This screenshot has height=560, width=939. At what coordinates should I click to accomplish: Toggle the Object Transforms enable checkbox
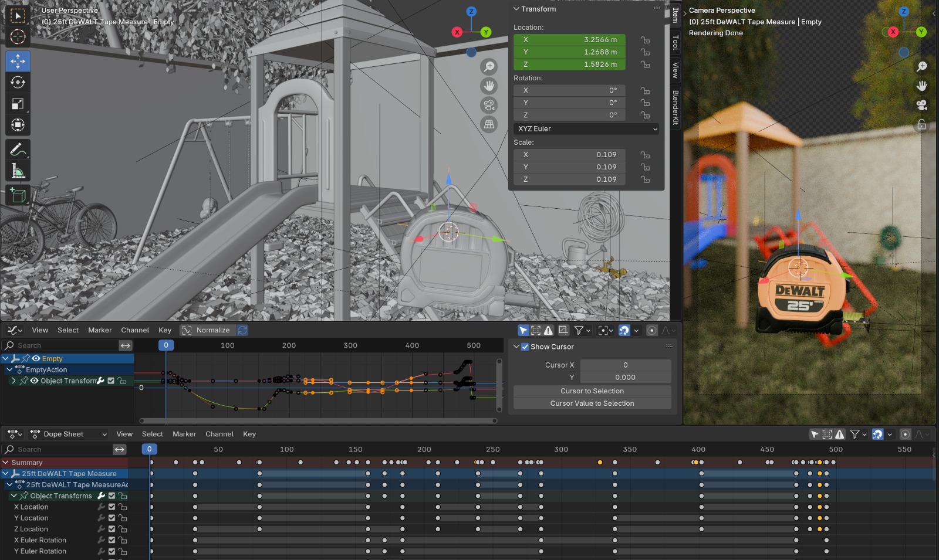point(111,495)
